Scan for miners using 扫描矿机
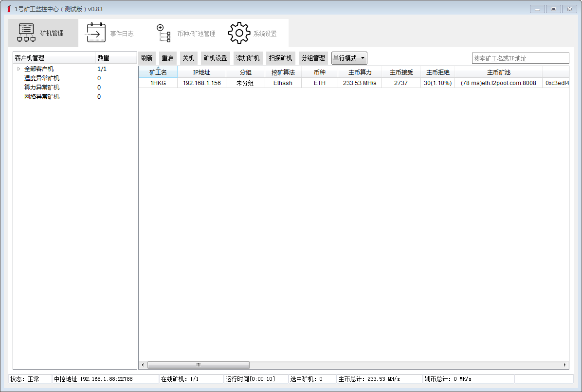The image size is (582, 392). tap(281, 58)
